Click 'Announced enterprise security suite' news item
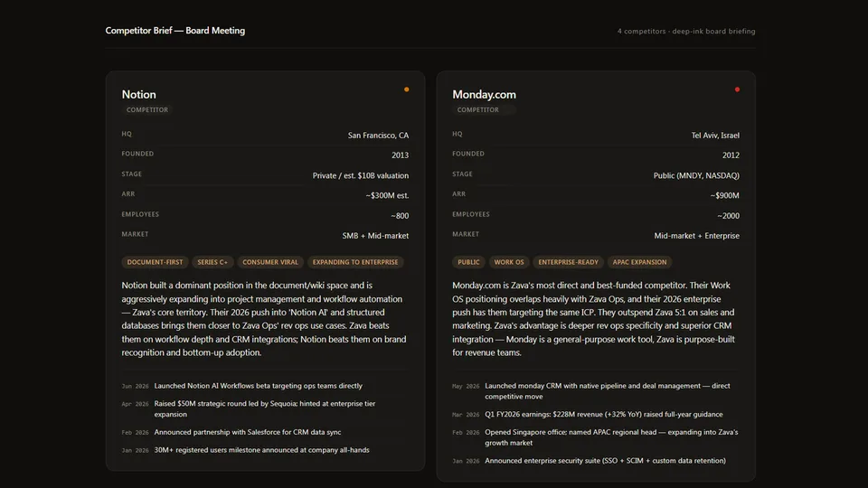 (x=605, y=460)
